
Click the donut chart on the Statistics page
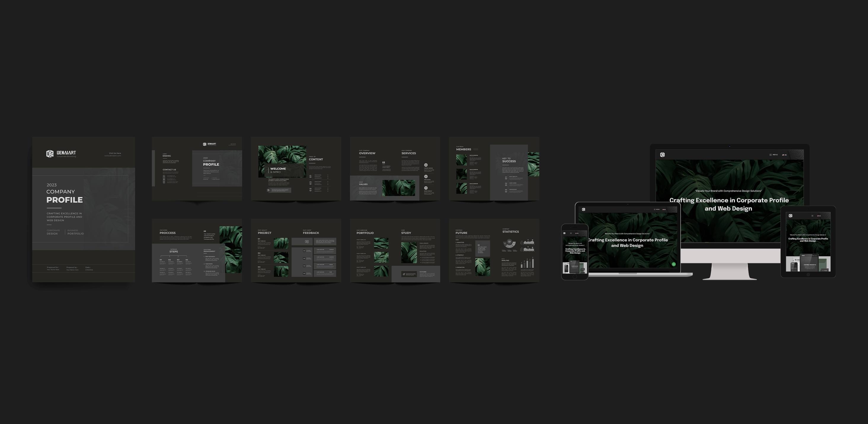[x=509, y=244]
